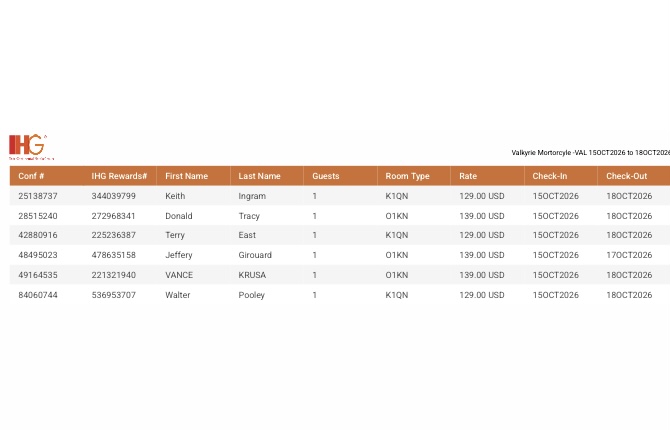The width and height of the screenshot is (670, 430).
Task: Select room type O1KN in Girouard's row
Action: tap(397, 255)
